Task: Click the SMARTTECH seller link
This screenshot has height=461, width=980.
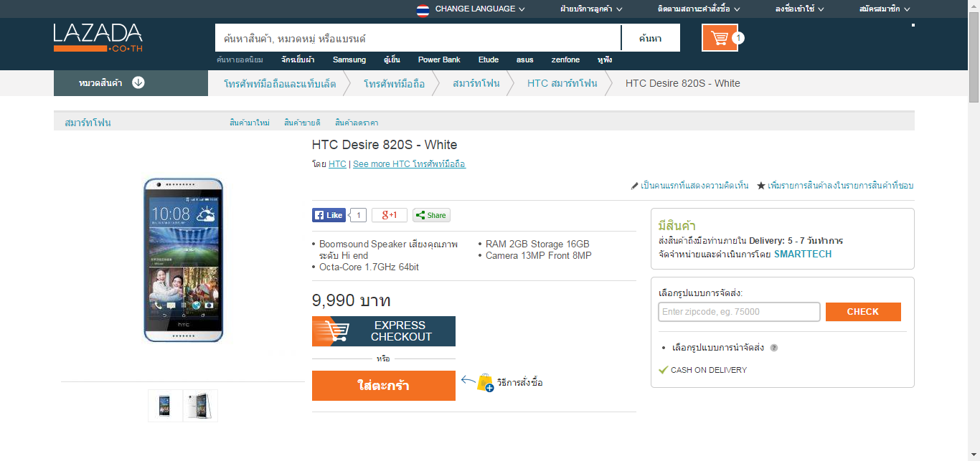Action: [803, 254]
